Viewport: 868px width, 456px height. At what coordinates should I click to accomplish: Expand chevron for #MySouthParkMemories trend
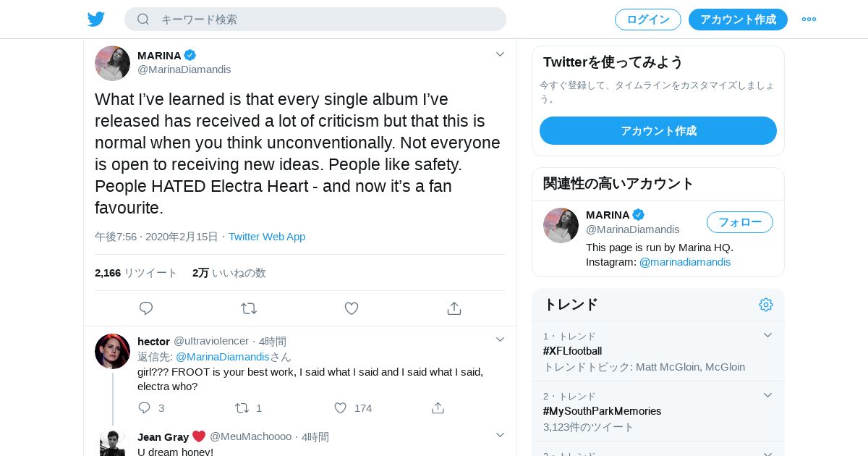pos(767,395)
